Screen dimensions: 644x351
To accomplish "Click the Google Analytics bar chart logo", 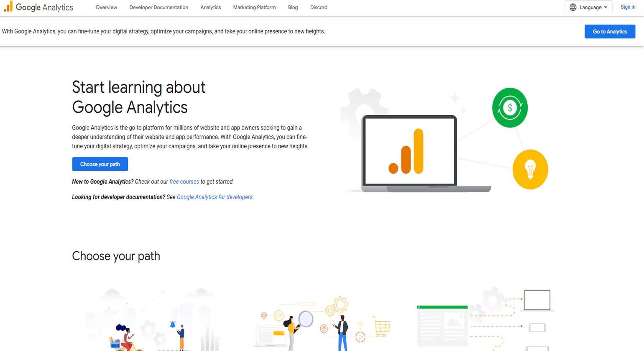I will click(8, 7).
